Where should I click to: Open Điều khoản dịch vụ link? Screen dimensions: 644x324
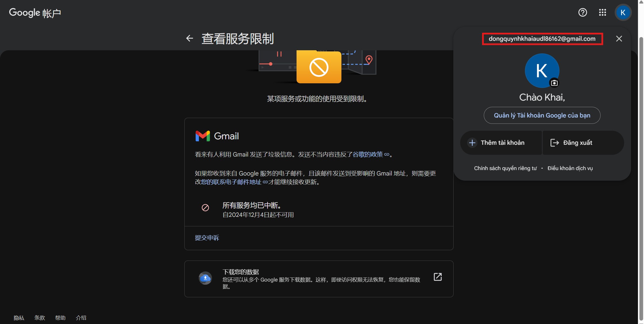[x=570, y=168]
